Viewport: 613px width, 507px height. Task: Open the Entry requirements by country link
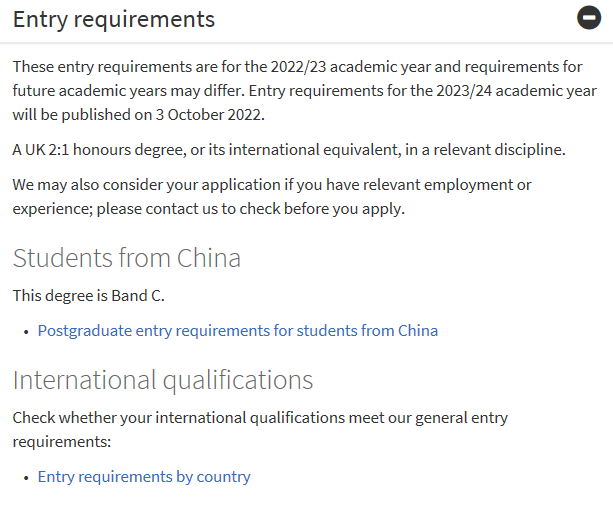pyautogui.click(x=144, y=477)
